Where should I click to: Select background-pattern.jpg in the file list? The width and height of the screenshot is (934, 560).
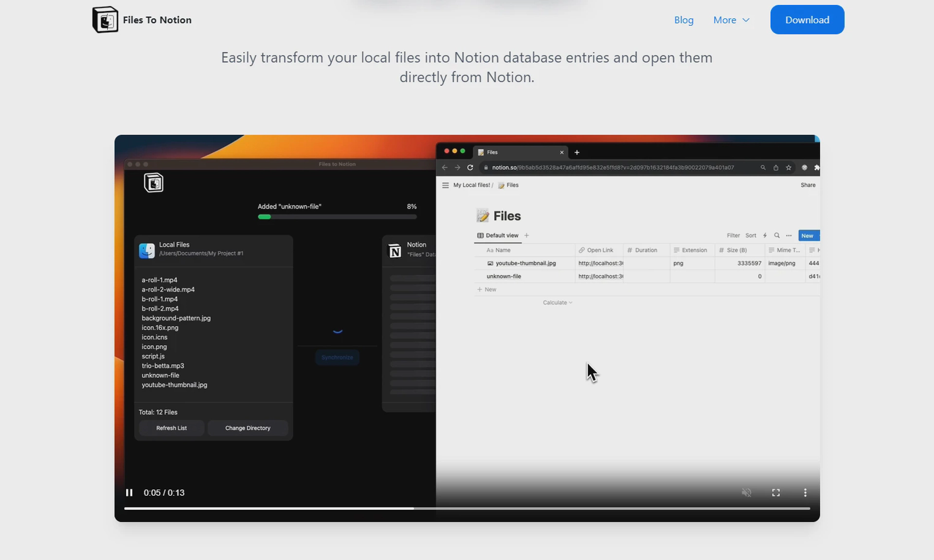pyautogui.click(x=176, y=318)
